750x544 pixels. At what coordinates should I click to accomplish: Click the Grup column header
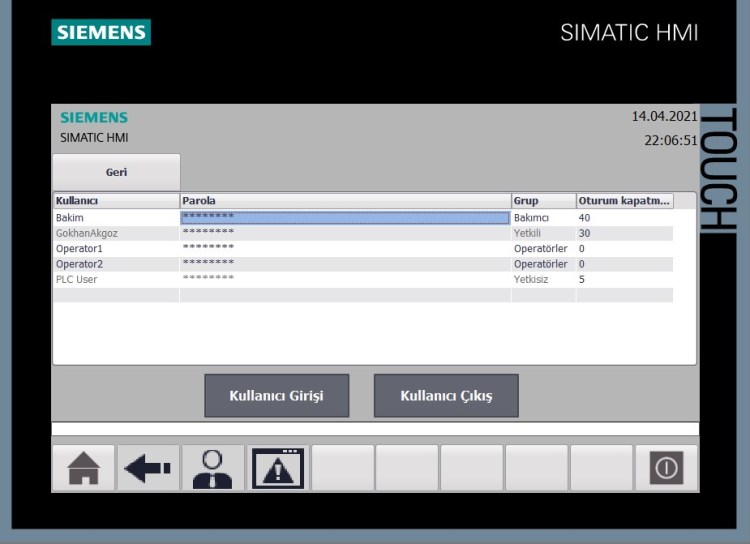pos(543,201)
